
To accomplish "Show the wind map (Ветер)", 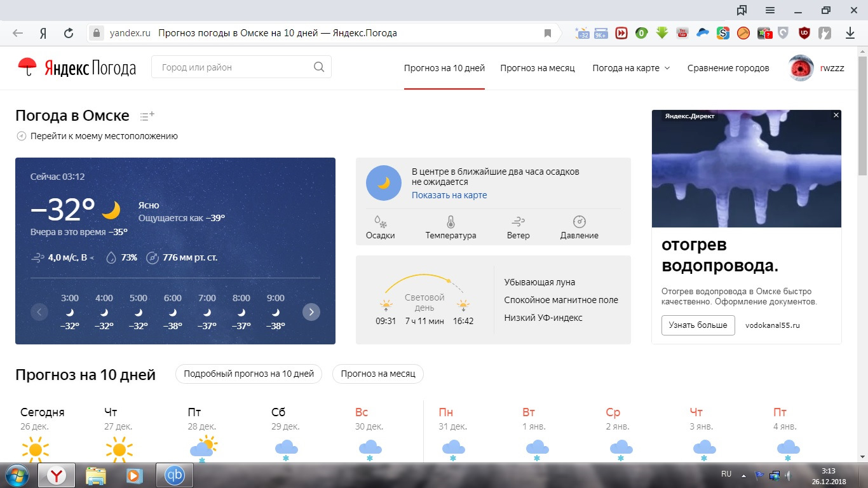I will click(x=518, y=227).
